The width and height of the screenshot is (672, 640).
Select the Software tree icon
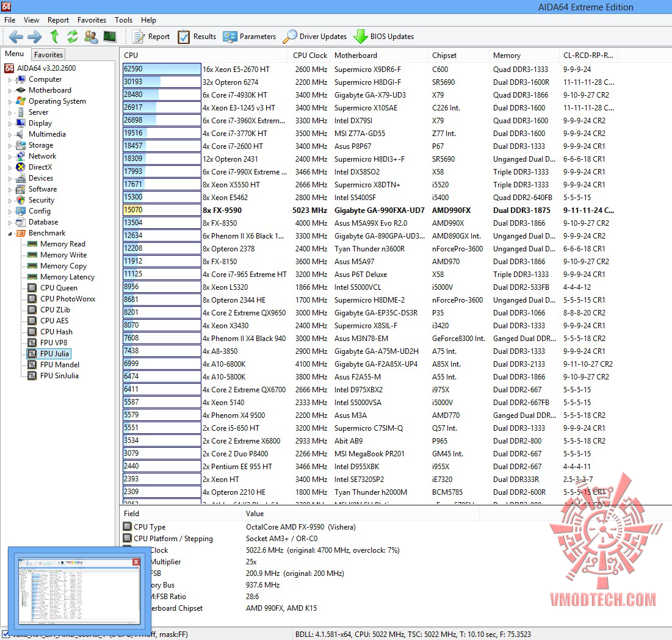click(x=20, y=189)
